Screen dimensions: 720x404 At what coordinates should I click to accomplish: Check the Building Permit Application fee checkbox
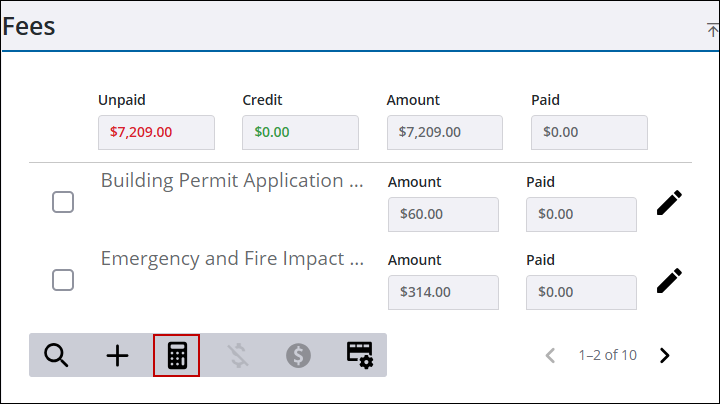63,202
